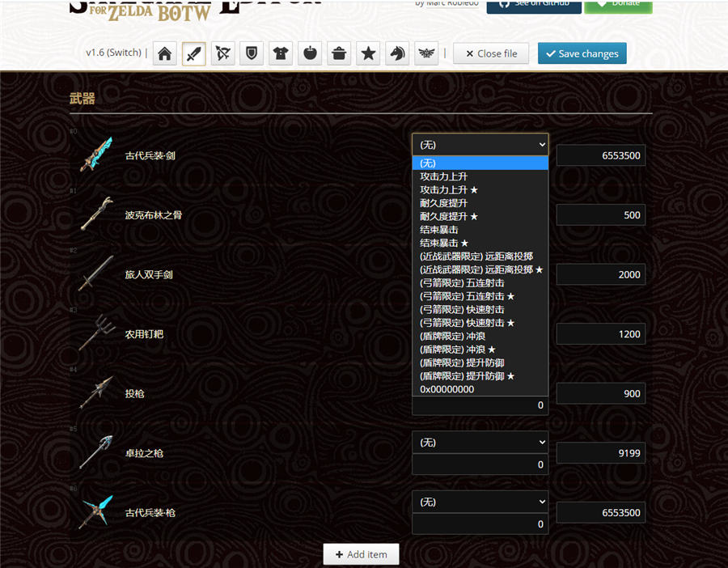Click the modifier value 0 field for 古代兵装·枪
Image resolution: width=728 pixels, height=568 pixels.
tap(480, 523)
